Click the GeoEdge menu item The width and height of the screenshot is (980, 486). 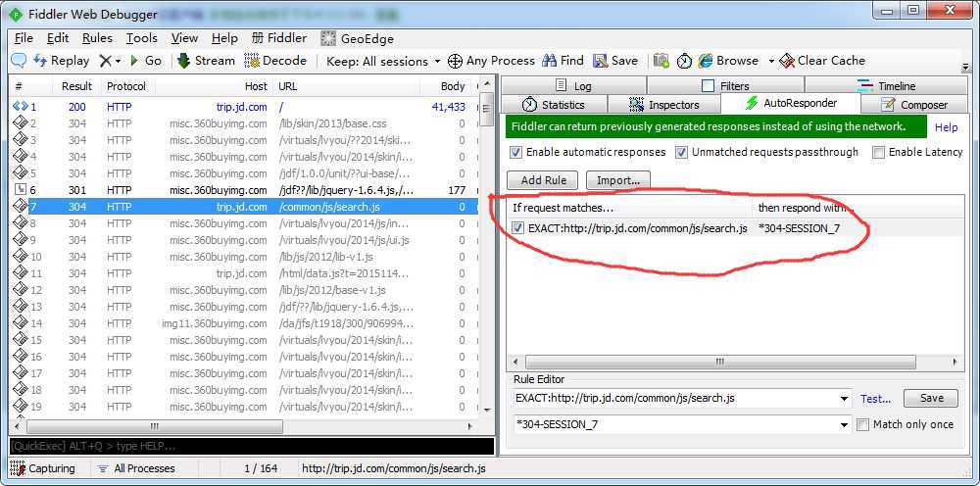358,39
